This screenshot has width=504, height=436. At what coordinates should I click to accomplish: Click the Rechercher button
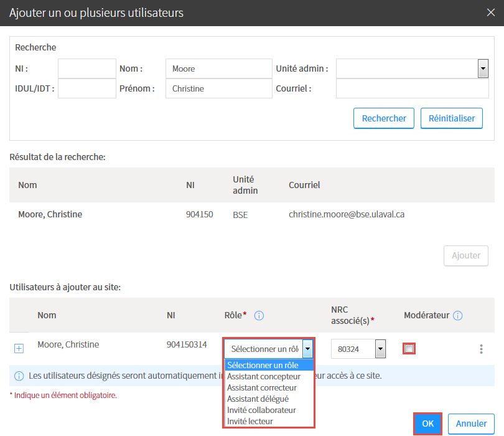tap(384, 118)
